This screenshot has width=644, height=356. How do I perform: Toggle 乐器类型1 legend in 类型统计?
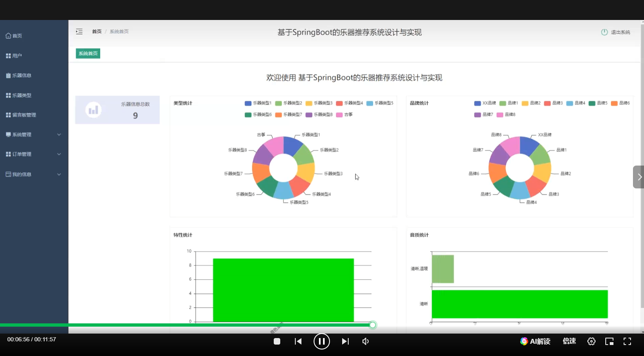[x=258, y=103]
